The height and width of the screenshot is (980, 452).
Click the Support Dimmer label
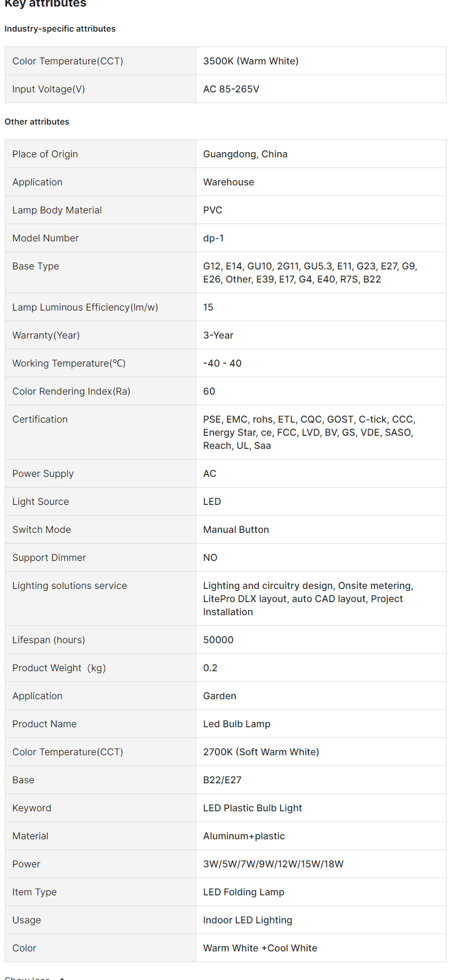pos(49,557)
